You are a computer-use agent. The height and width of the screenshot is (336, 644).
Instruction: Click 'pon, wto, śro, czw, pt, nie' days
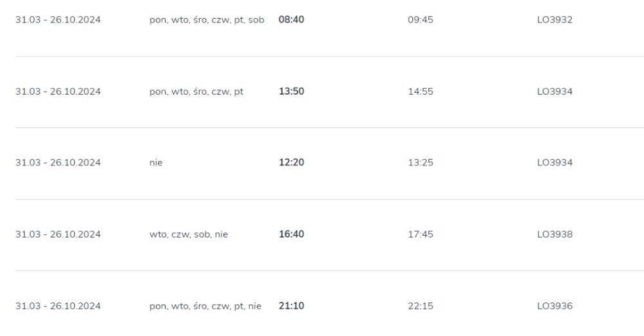tap(205, 306)
